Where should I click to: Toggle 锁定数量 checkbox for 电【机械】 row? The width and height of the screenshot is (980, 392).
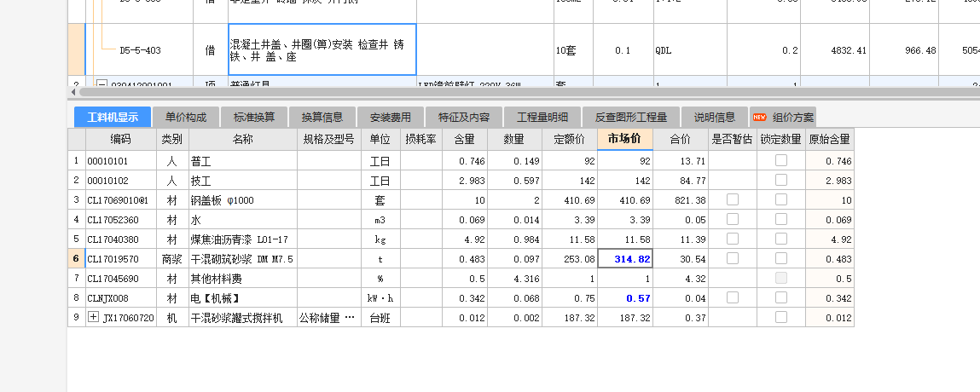[780, 297]
